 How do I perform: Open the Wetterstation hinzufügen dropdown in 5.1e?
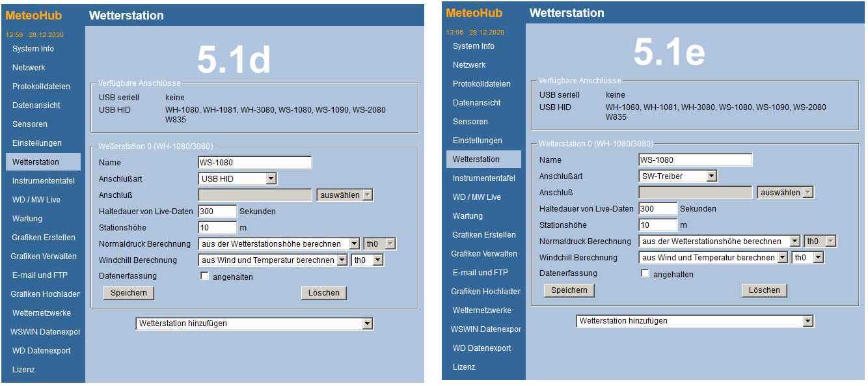694,321
